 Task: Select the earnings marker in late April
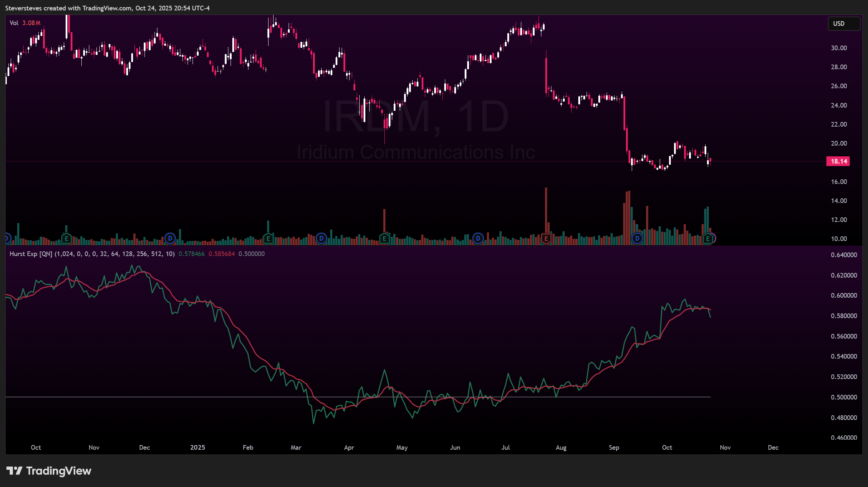point(384,238)
